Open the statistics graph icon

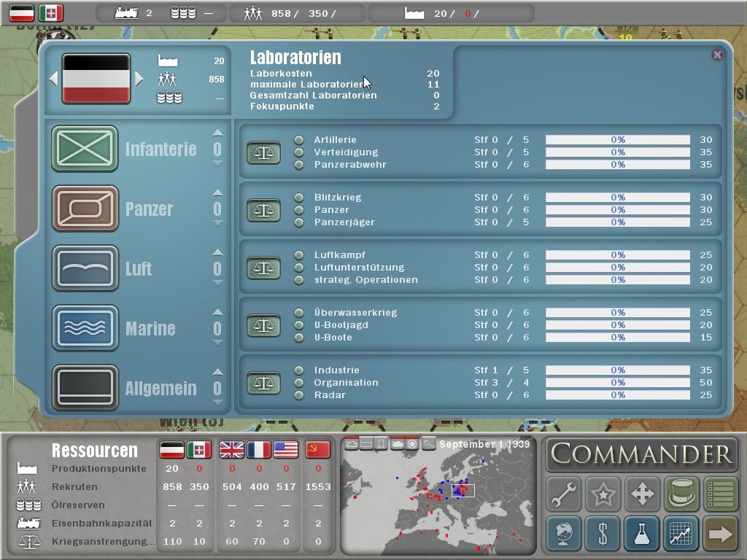pyautogui.click(x=681, y=533)
